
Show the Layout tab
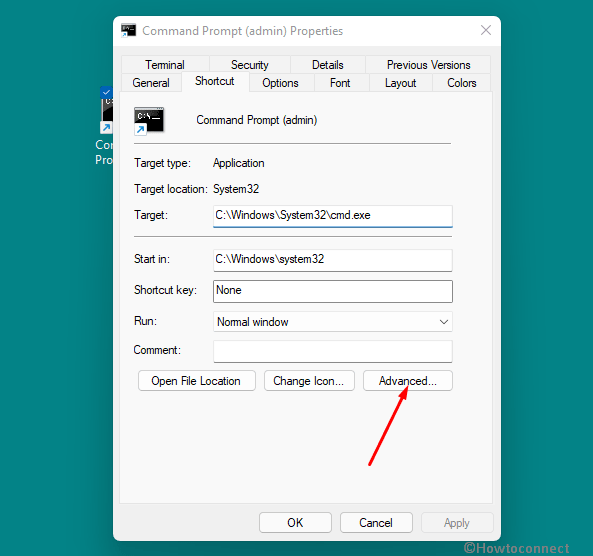[x=401, y=83]
